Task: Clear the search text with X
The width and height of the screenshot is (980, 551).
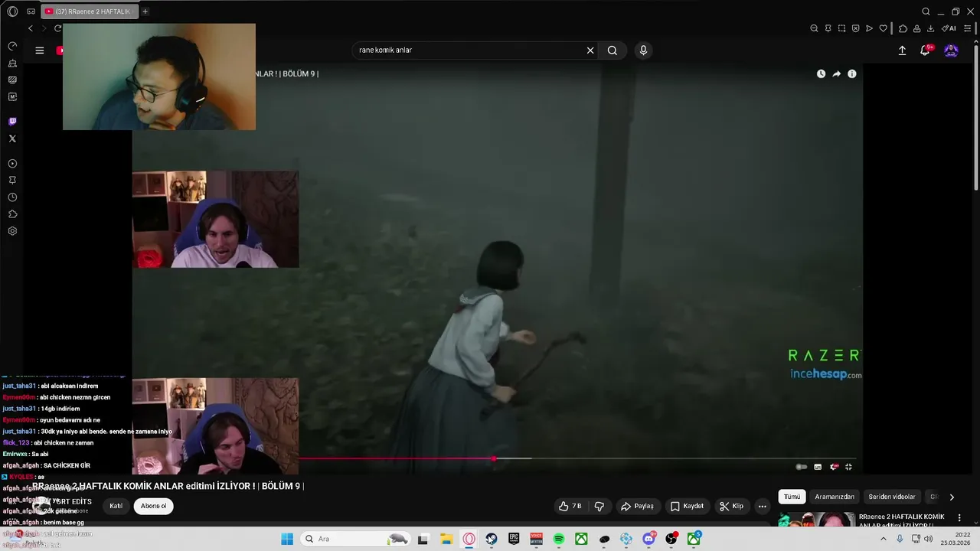Action: (590, 51)
